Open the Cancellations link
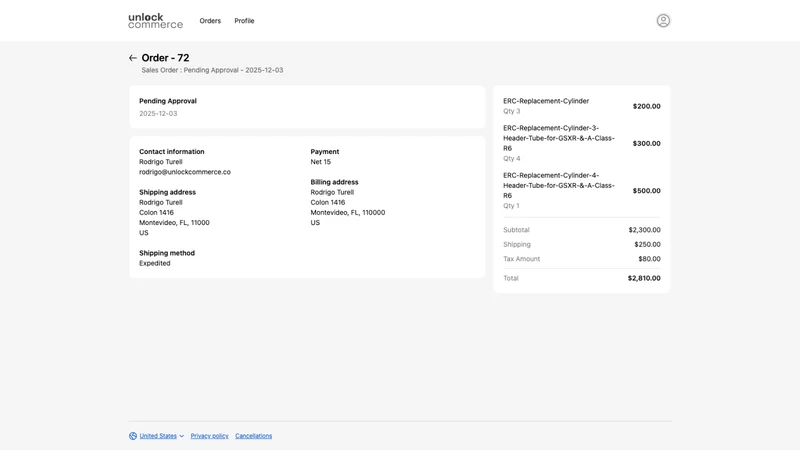This screenshot has height=450, width=800. (x=254, y=436)
